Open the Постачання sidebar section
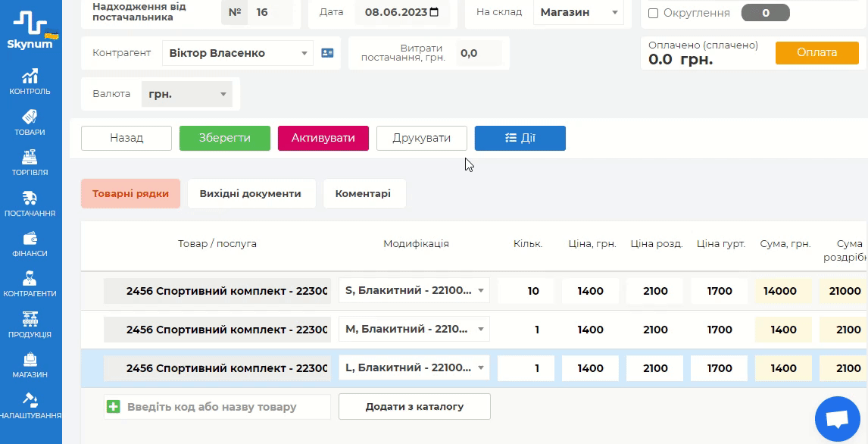Screen dimensions: 868x444 coord(30,203)
